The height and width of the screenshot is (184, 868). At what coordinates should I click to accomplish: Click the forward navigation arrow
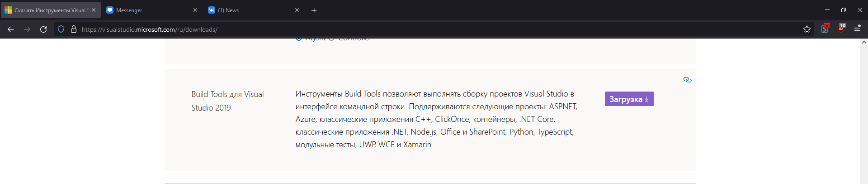[x=27, y=29]
